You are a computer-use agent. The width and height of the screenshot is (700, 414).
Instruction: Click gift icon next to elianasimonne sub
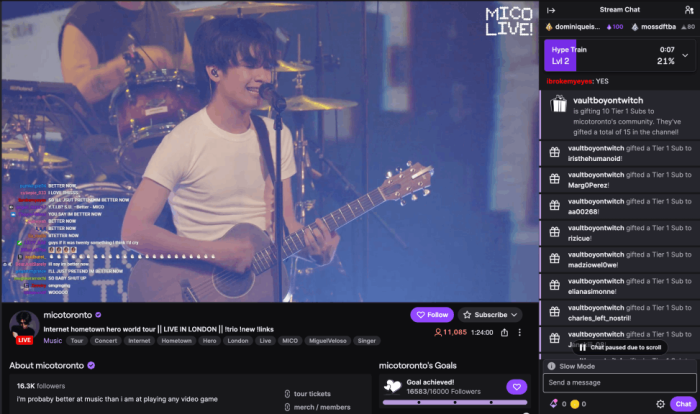pyautogui.click(x=554, y=285)
